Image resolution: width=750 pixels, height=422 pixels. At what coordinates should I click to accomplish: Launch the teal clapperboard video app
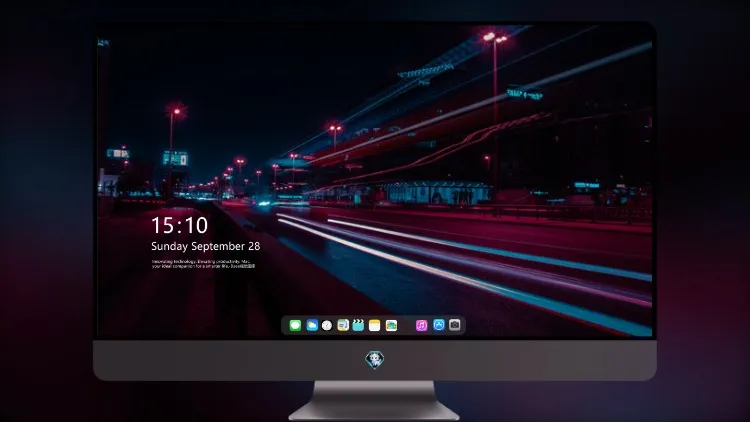click(358, 325)
